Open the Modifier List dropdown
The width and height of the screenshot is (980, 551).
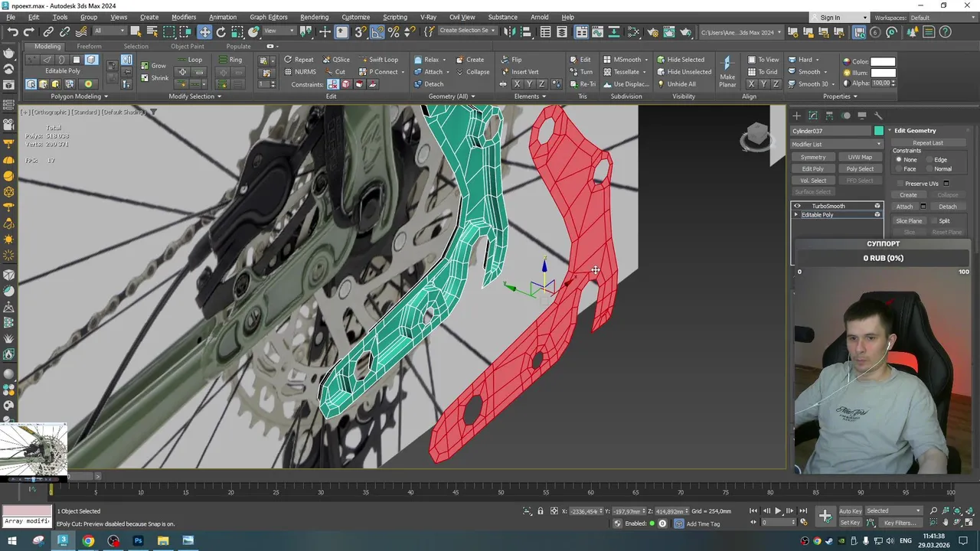pos(836,144)
